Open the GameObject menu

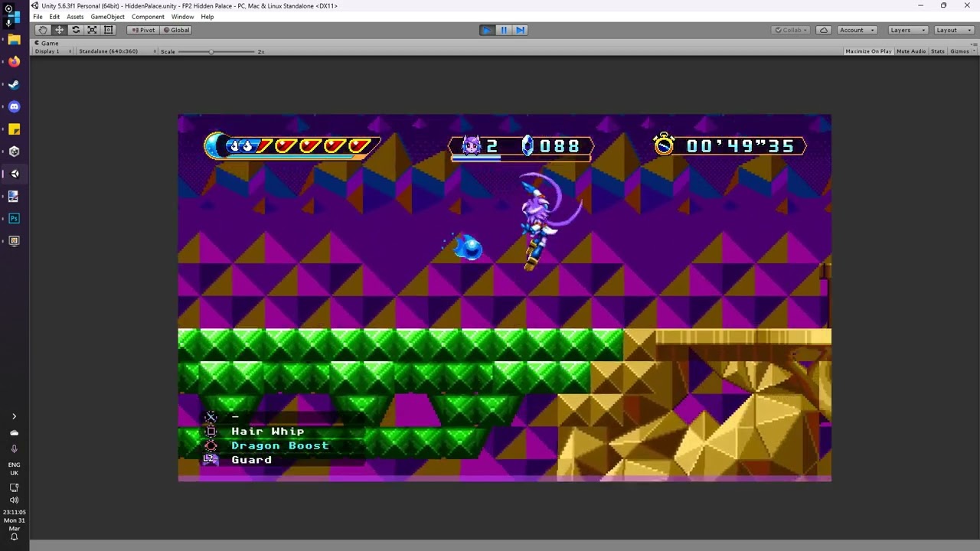[107, 17]
